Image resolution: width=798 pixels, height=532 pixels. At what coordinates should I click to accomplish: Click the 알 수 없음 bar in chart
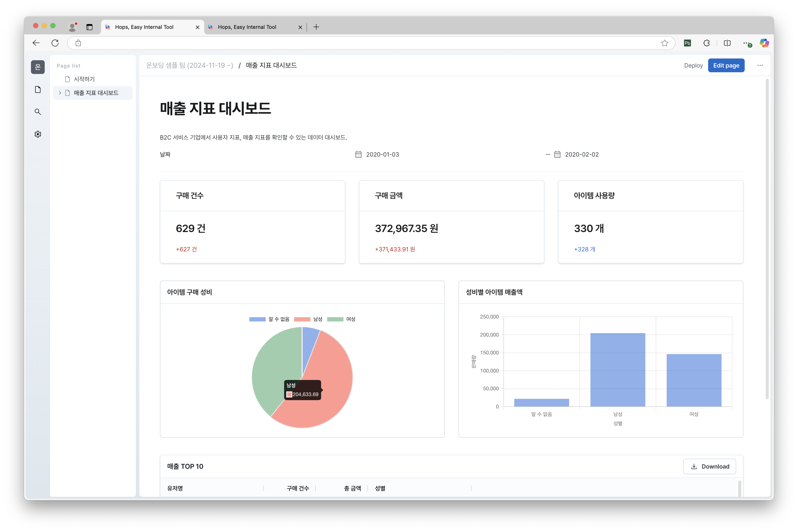(x=542, y=403)
